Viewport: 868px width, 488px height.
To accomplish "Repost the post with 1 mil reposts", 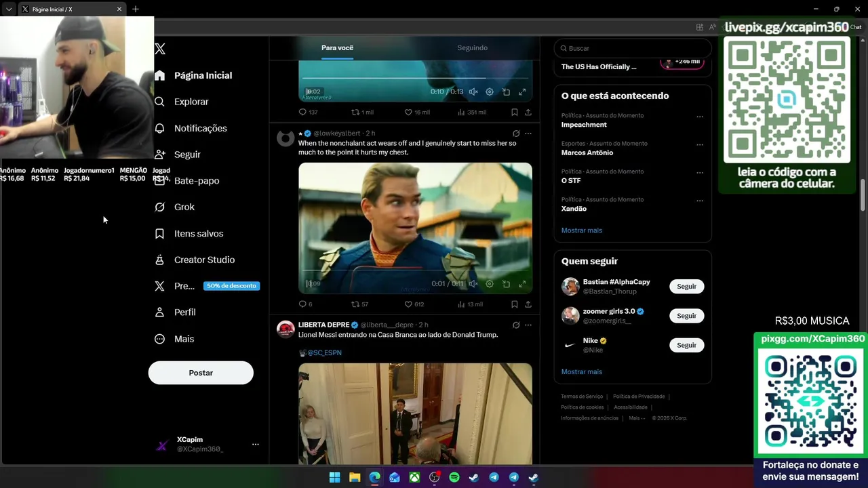I will click(362, 112).
